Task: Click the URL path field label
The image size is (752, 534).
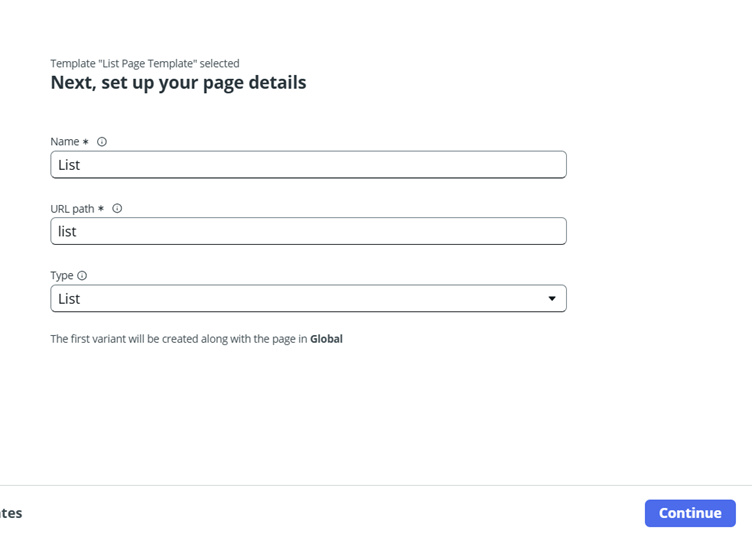Action: [72, 209]
